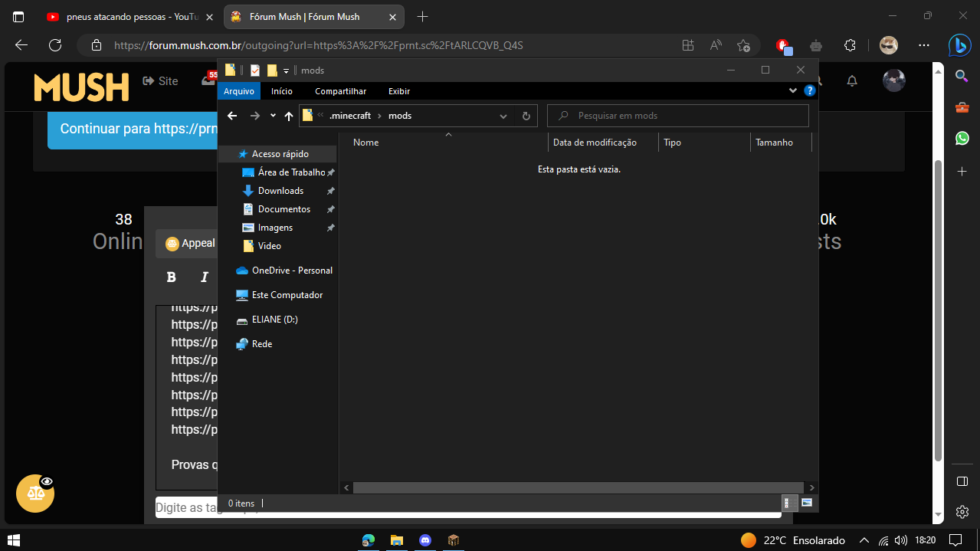
Task: Open the Exibir ribbon tab
Action: (x=399, y=91)
